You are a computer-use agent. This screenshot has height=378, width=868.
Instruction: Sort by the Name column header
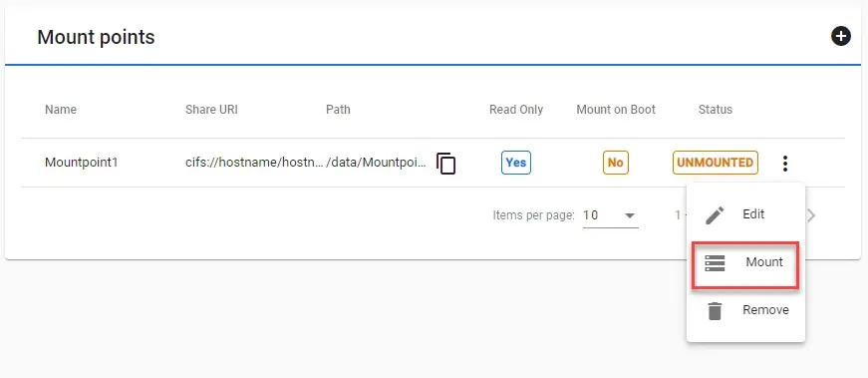coord(61,109)
